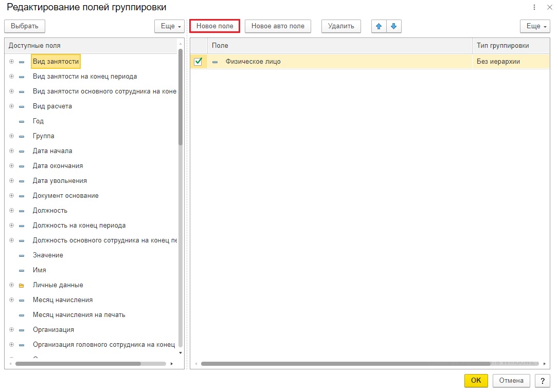Select the Месяц начисления field
This screenshot has width=558, height=392.
point(63,300)
